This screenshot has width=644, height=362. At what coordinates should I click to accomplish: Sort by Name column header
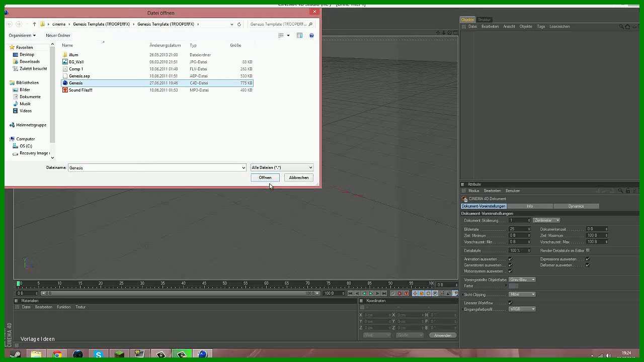67,45
